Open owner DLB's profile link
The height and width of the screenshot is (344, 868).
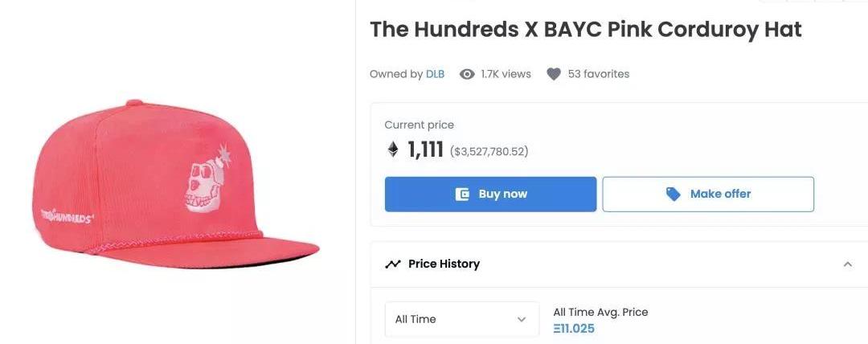pos(435,74)
